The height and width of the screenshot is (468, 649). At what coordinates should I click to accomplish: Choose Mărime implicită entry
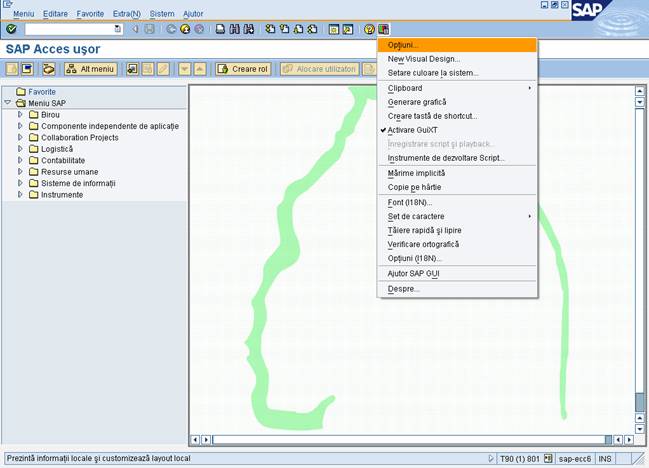[457, 173]
